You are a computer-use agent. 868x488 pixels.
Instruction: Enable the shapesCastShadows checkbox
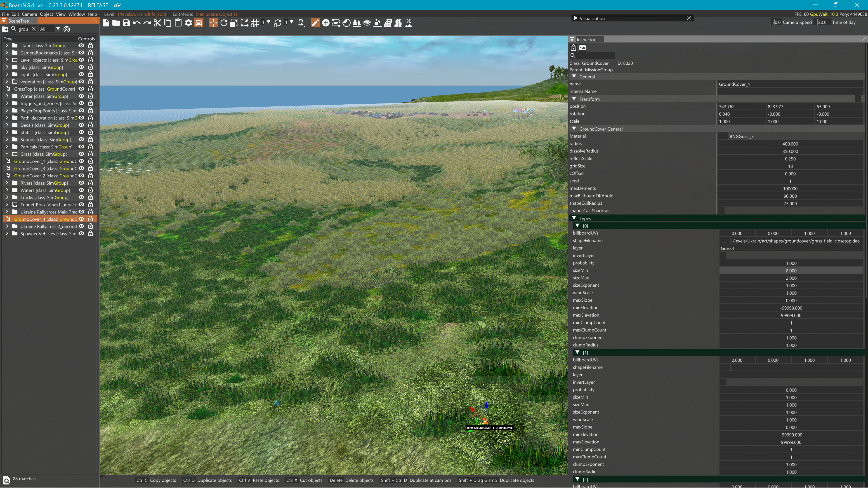point(721,211)
